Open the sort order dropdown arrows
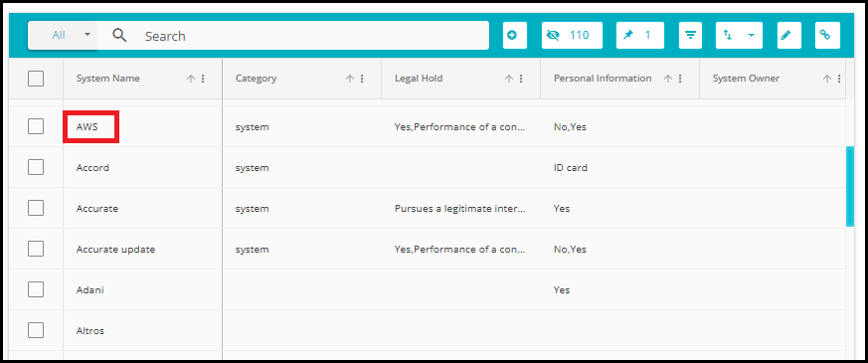Viewport: 868px width, 363px height. click(739, 36)
